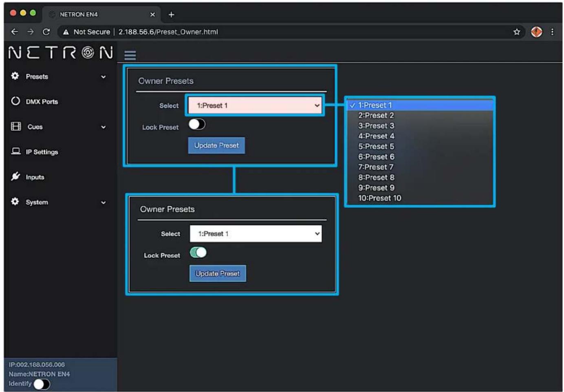
Task: Click the NETRON logo
Action: (x=61, y=53)
